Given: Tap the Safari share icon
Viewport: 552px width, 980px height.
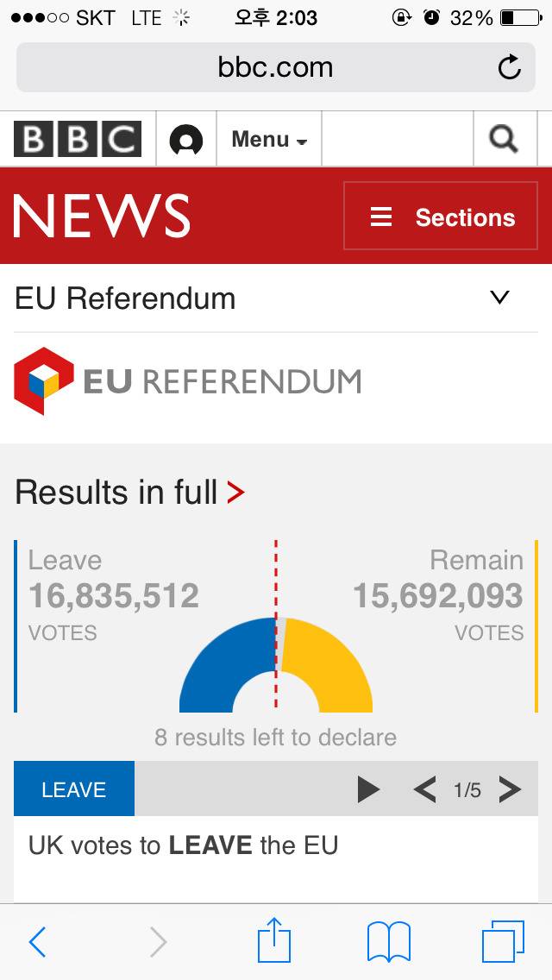Looking at the screenshot, I should tap(274, 941).
